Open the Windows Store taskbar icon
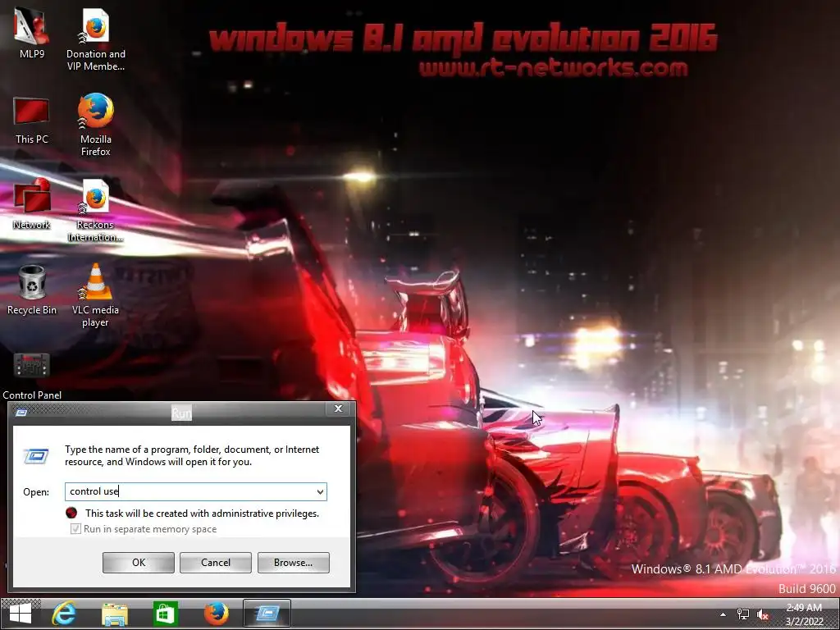This screenshot has height=630, width=840. point(165,614)
